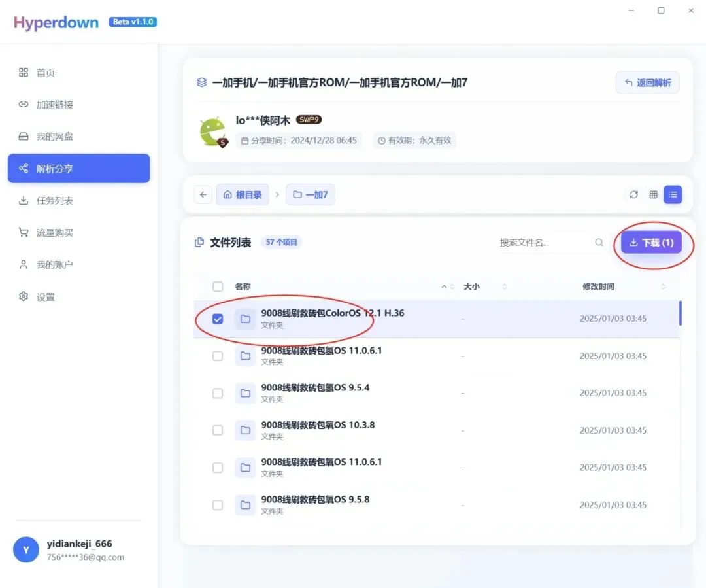Viewport: 706px width, 588px height.
Task: Click the 分享时间 2024/12/28 06:45 tag
Action: (299, 141)
